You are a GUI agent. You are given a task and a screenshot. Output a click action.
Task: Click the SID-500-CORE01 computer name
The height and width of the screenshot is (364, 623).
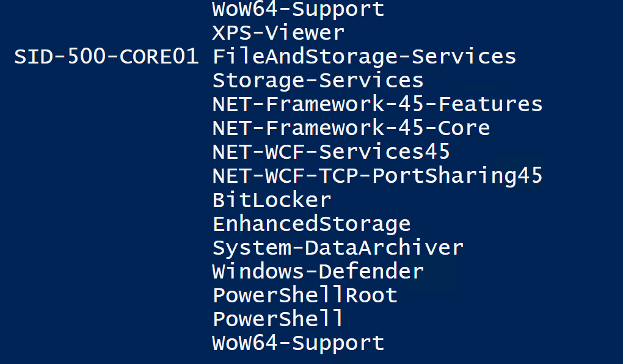coord(106,57)
